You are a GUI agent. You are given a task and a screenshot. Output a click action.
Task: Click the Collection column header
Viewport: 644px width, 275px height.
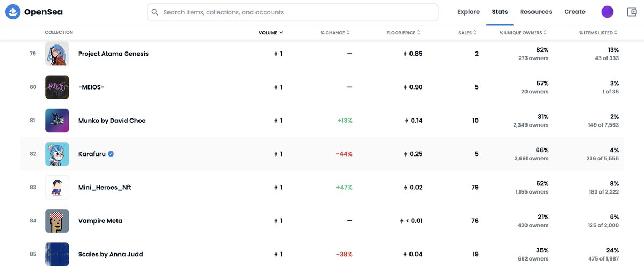(59, 33)
